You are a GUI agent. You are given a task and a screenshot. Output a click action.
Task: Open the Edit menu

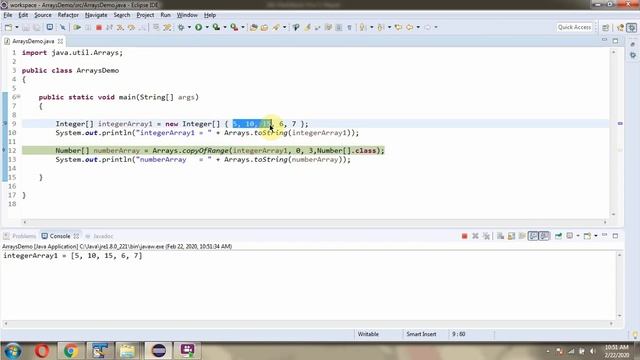pyautogui.click(x=23, y=15)
